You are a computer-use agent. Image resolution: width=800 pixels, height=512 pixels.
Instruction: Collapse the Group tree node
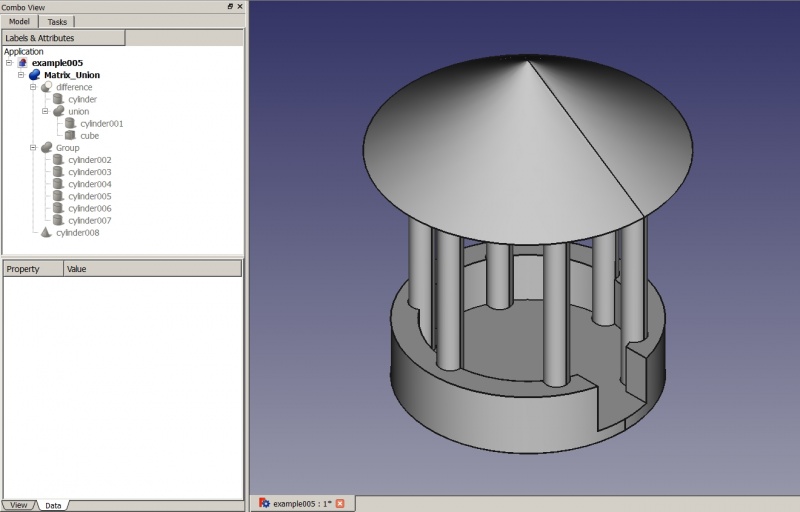[33, 147]
